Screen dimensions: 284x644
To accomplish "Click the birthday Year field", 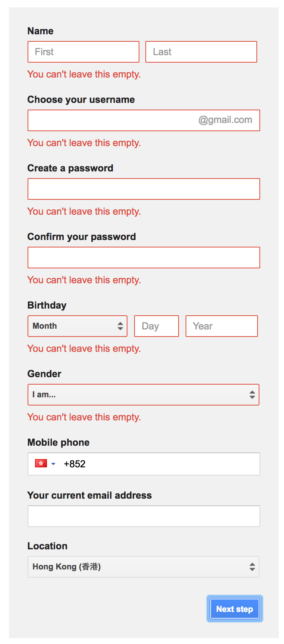I will (x=222, y=326).
